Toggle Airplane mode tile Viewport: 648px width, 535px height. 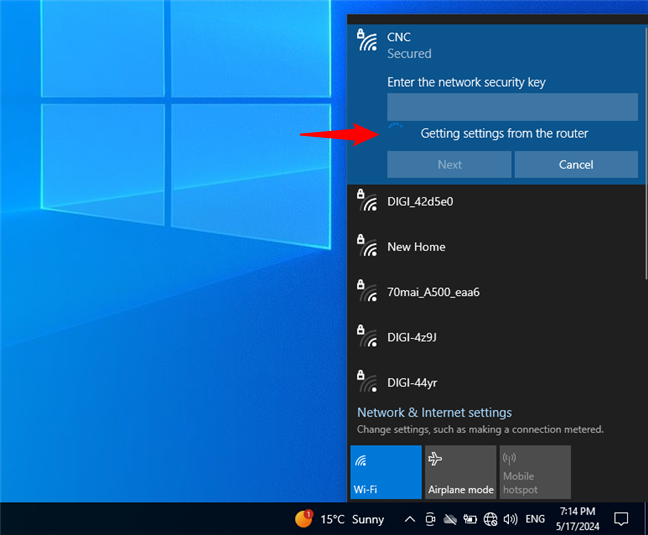461,472
